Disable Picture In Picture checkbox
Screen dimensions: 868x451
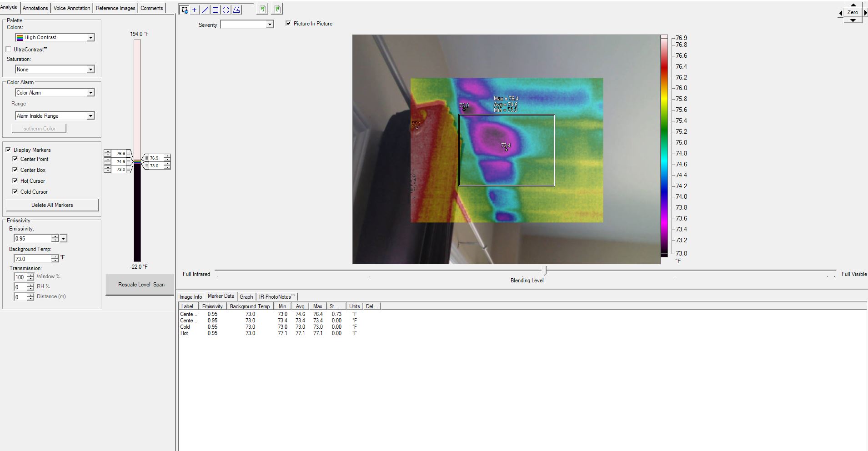288,23
